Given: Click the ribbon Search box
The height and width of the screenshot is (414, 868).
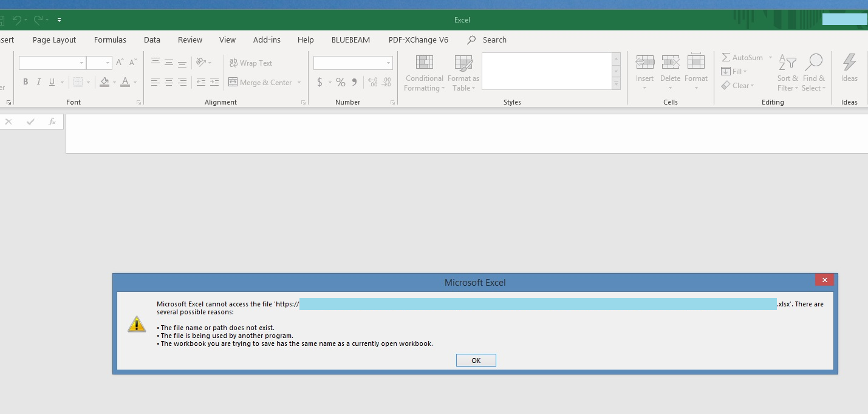Looking at the screenshot, I should (487, 40).
